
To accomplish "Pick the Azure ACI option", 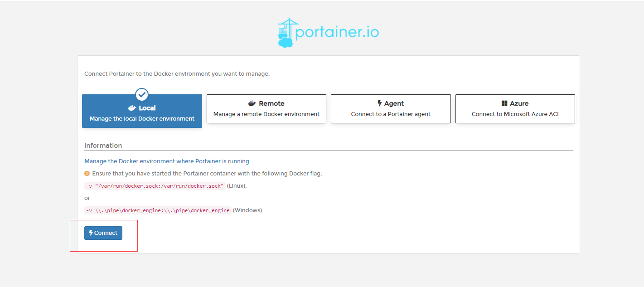I will click(515, 109).
